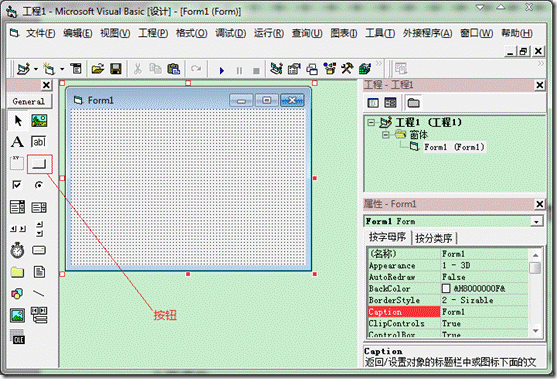This screenshot has width=557, height=379.
Task: Open the Data View Window icon
Action: click(x=365, y=68)
